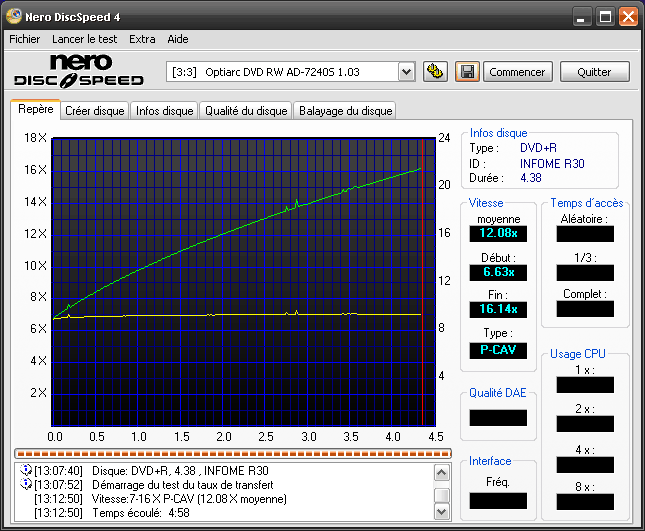The image size is (645, 531).
Task: Open the Aide menu
Action: click(x=178, y=39)
